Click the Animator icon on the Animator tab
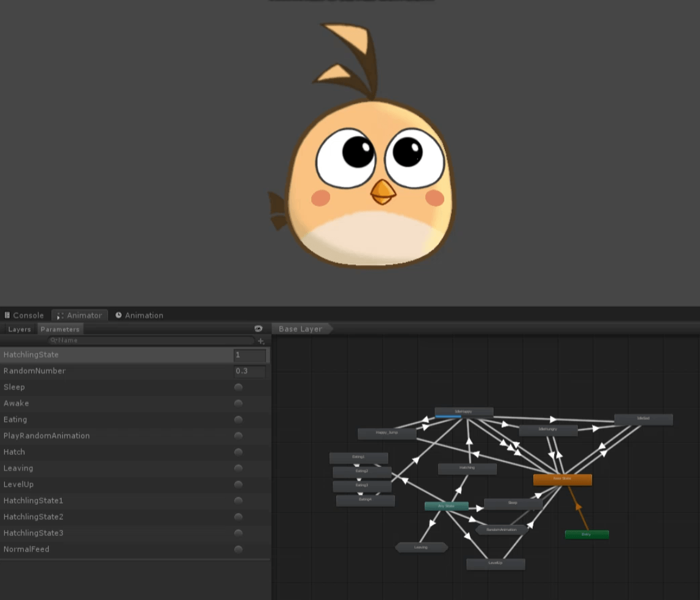 (59, 315)
